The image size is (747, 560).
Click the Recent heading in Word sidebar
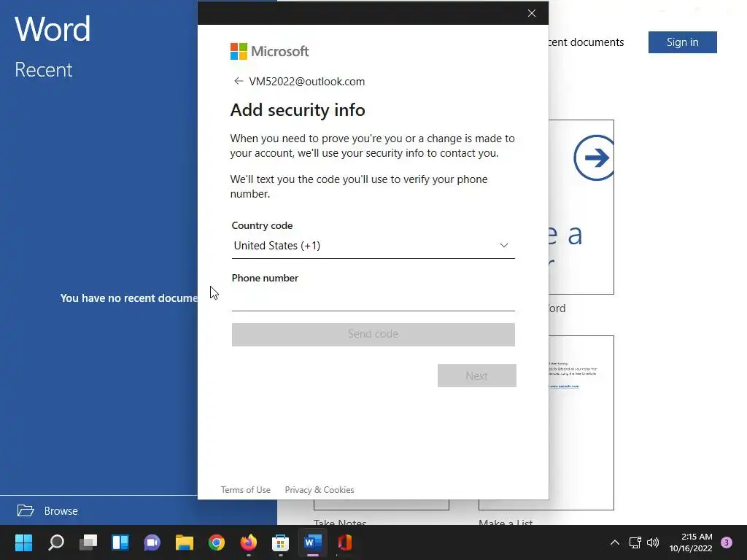[43, 69]
